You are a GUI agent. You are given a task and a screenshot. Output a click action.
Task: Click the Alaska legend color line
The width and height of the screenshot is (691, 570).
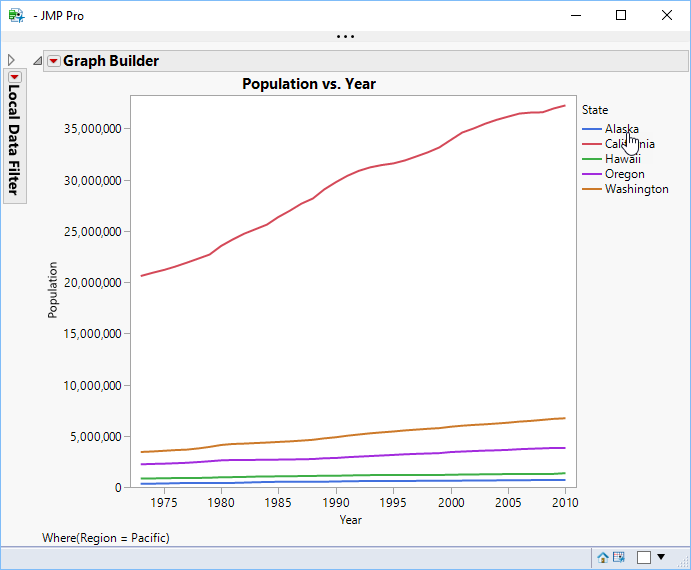click(x=591, y=129)
